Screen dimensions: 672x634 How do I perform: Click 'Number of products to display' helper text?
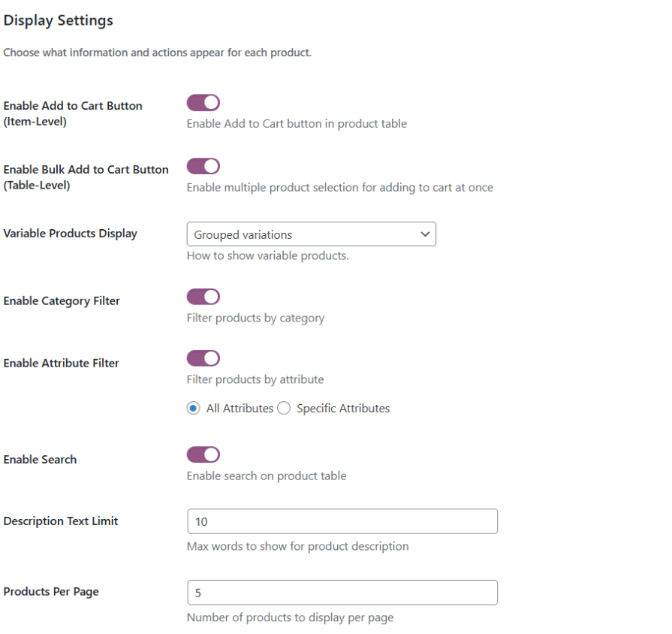pyautogui.click(x=290, y=617)
